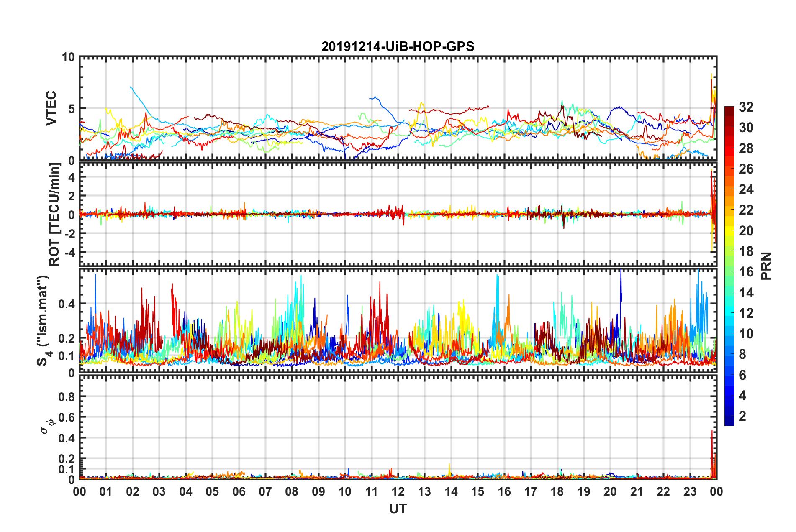Click x-axis tick label 14
Viewport: 796px width, 532px height.
click(x=451, y=492)
